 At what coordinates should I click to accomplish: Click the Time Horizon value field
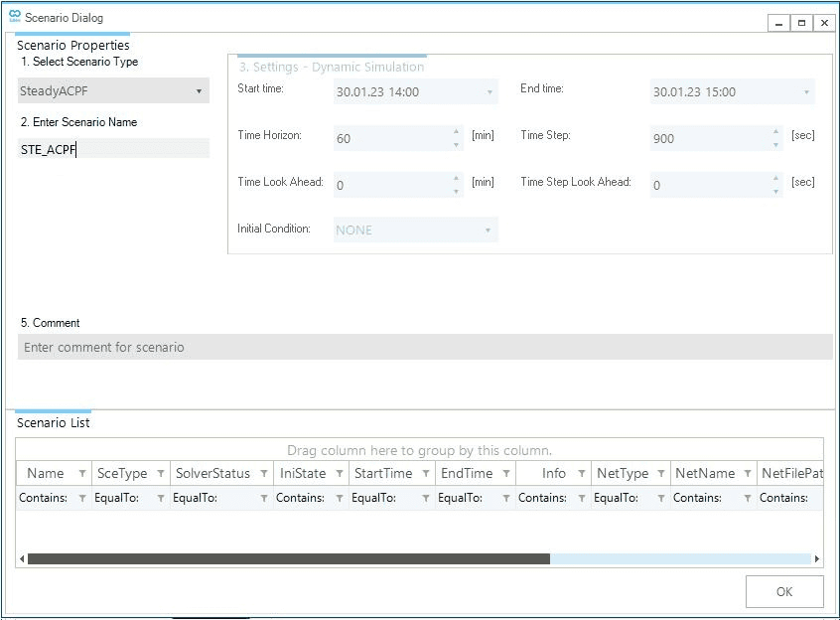392,138
